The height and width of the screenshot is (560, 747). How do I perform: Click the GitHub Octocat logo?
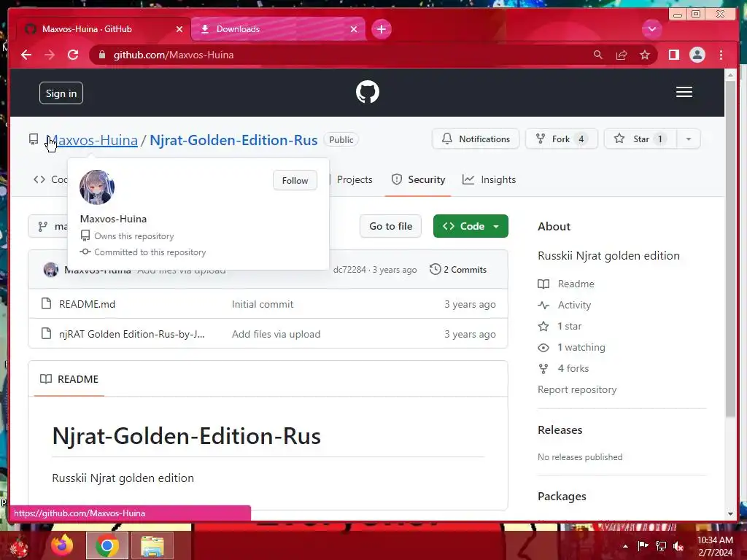point(368,92)
